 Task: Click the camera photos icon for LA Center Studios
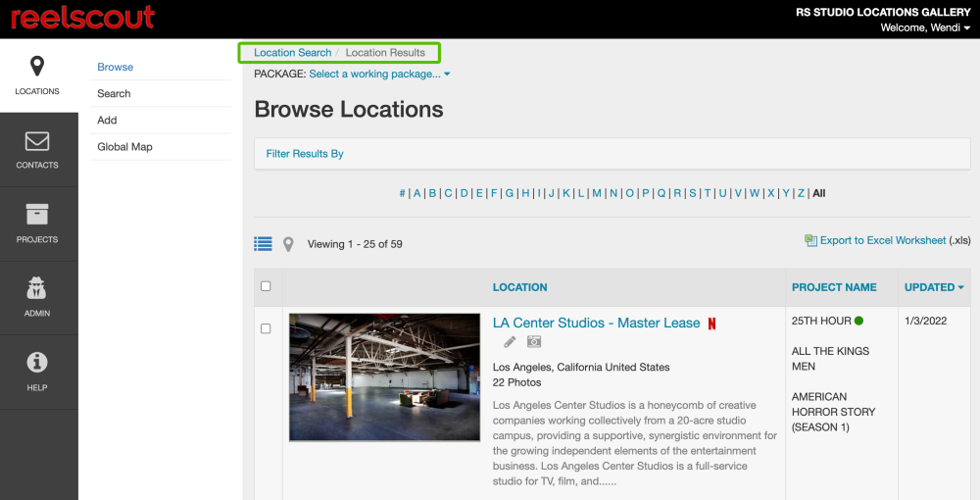pyautogui.click(x=534, y=341)
